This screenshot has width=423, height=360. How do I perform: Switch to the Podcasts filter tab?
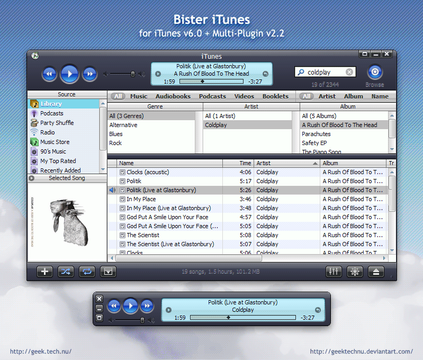pyautogui.click(x=212, y=96)
